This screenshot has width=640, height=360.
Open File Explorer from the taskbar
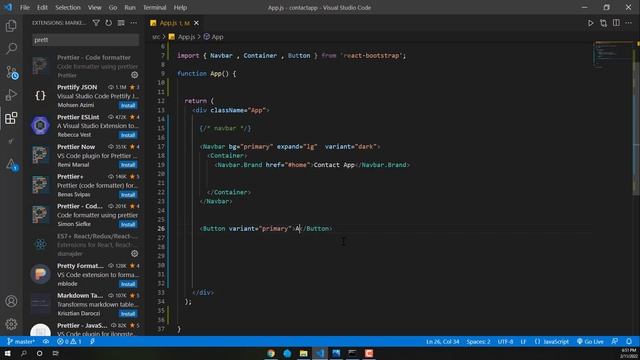(x=303, y=353)
